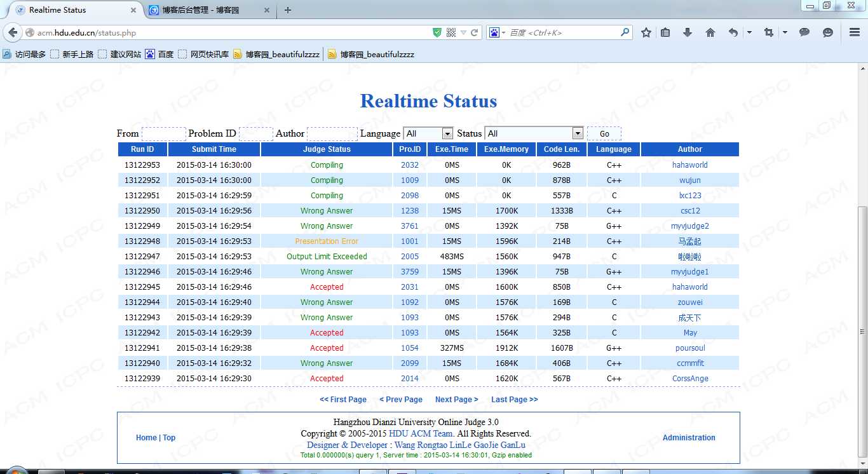Open author myvjudge2 profile
868x474 pixels.
click(690, 226)
